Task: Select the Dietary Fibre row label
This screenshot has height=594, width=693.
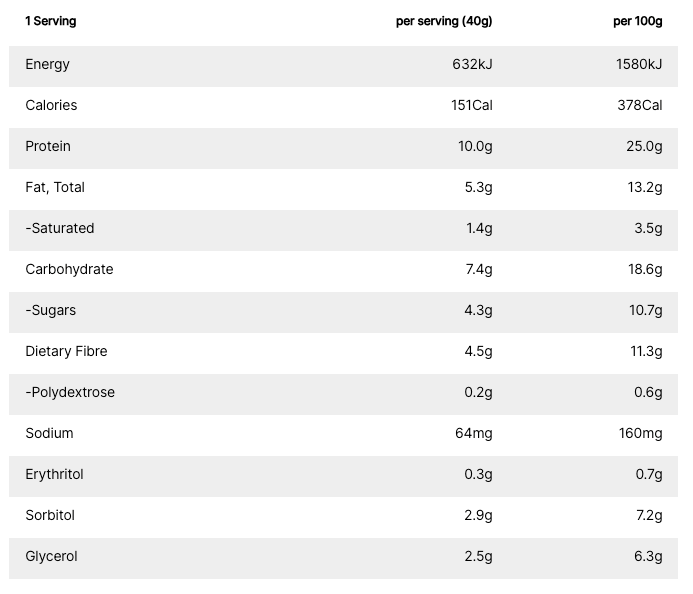Action: [66, 351]
